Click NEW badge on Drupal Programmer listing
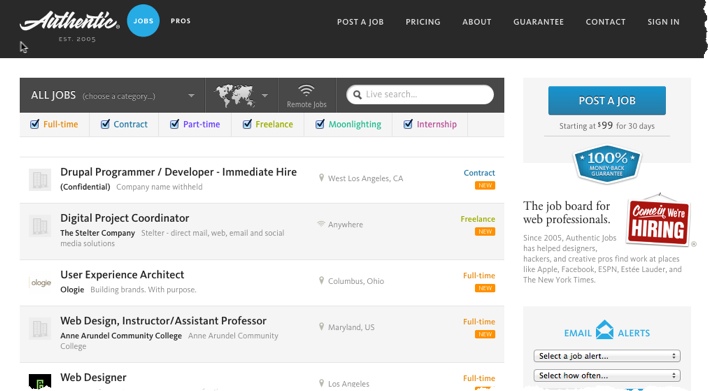The height and width of the screenshot is (391, 708). [485, 186]
